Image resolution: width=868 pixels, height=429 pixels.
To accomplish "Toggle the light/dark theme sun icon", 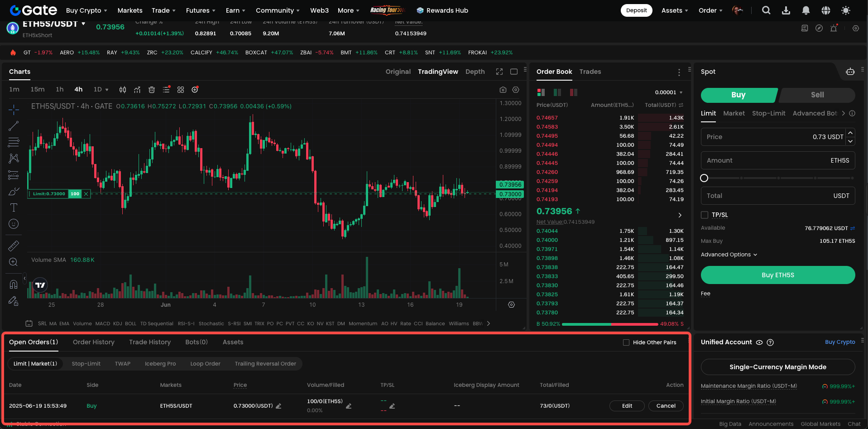I will 845,10.
